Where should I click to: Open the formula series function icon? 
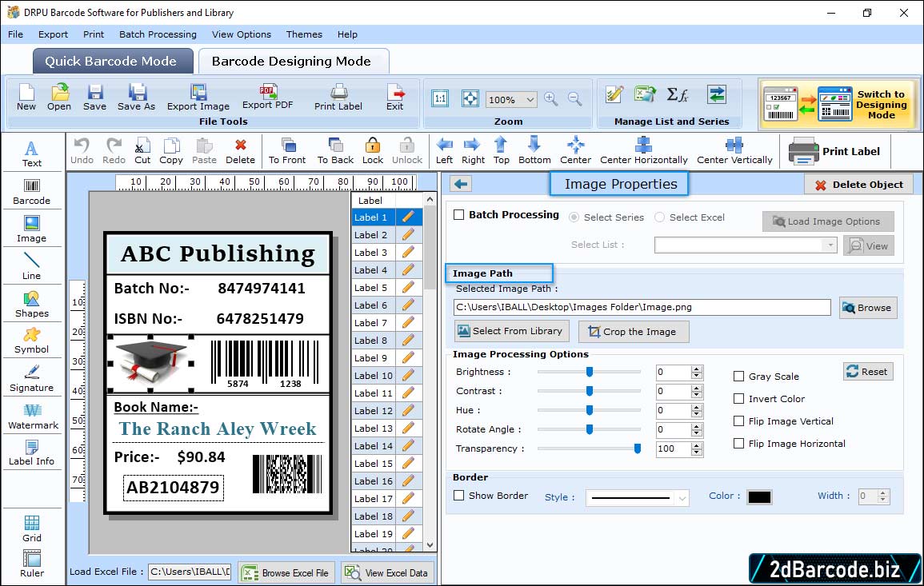678,95
